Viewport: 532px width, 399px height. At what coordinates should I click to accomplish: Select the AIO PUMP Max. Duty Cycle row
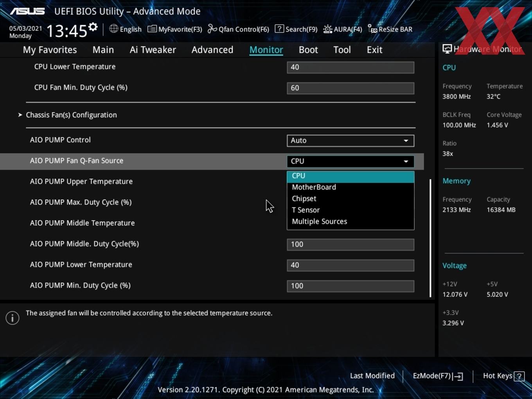[x=81, y=202]
